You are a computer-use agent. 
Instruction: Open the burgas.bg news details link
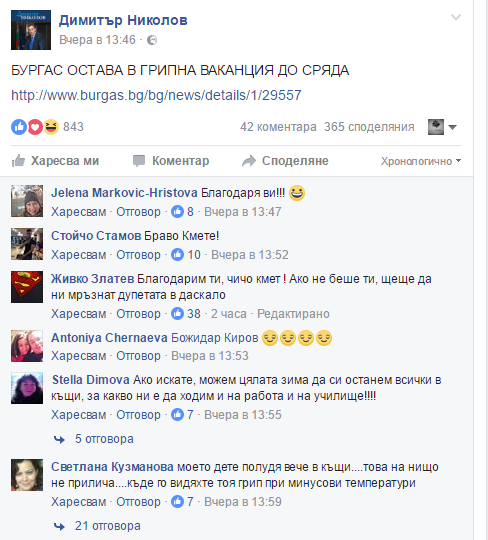(156, 95)
